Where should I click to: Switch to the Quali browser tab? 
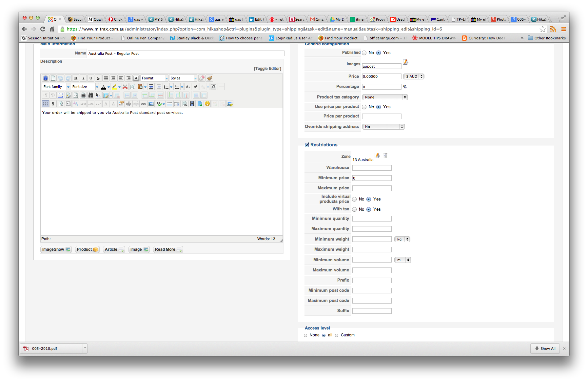tap(95, 19)
